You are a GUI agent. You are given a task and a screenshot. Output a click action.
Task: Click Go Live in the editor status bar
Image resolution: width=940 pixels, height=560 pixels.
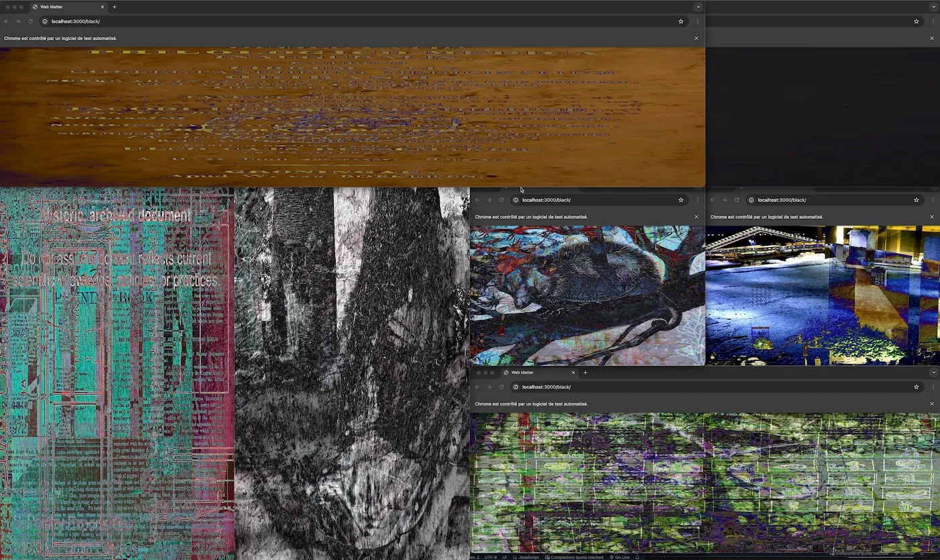[x=619, y=557]
